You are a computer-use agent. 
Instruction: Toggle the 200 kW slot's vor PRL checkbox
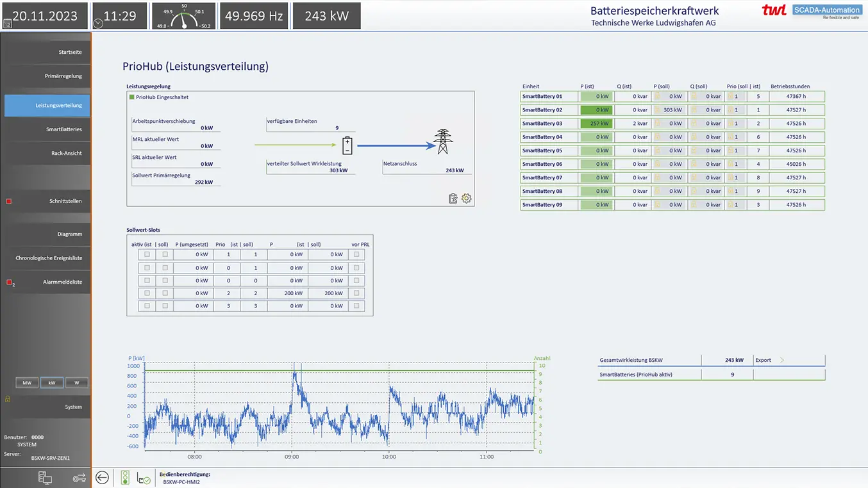[x=356, y=293]
